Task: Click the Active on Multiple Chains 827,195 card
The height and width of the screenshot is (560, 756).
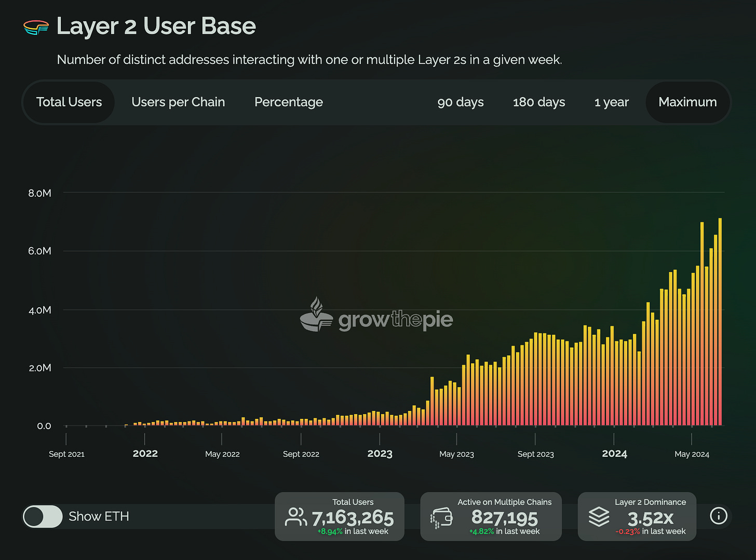Action: (491, 516)
